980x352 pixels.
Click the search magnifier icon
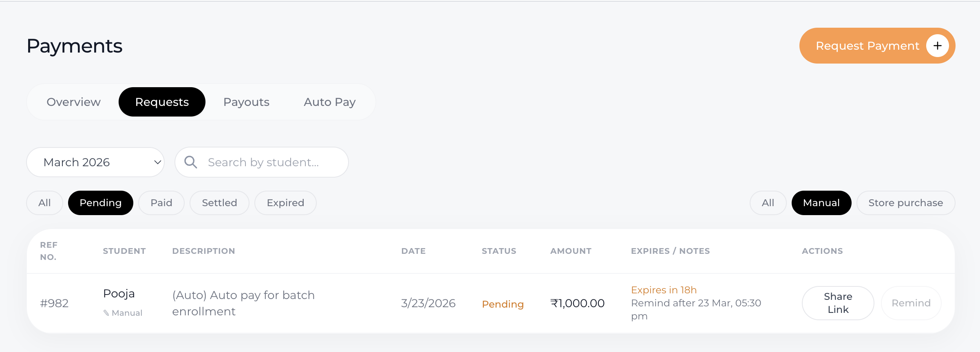tap(191, 162)
